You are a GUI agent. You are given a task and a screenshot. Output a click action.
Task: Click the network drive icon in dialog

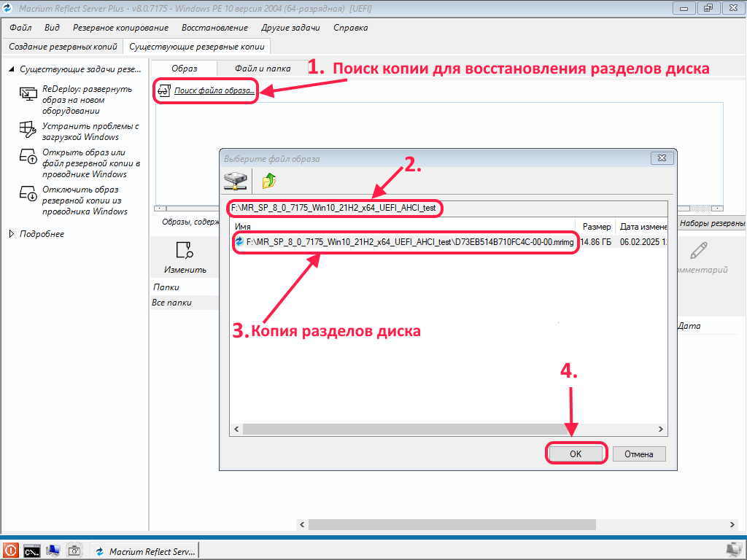tap(236, 181)
